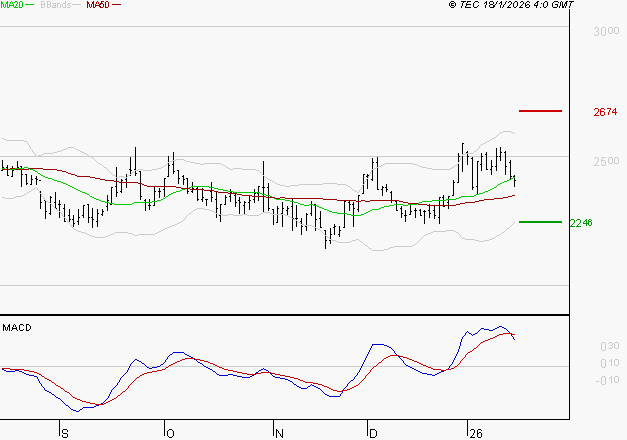
Task: Click the TEC copyright timestamp text
Action: [511, 4]
